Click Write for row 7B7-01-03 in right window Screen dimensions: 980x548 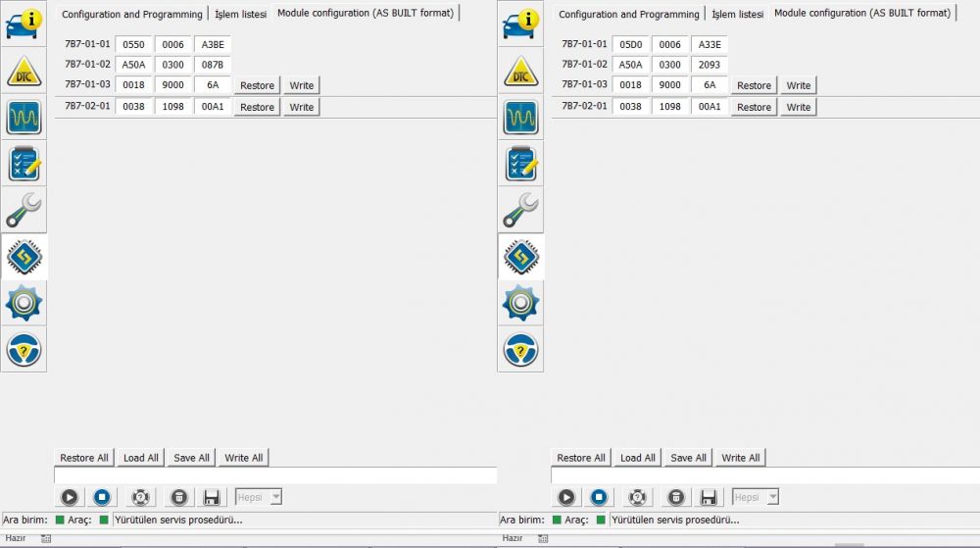pos(798,85)
